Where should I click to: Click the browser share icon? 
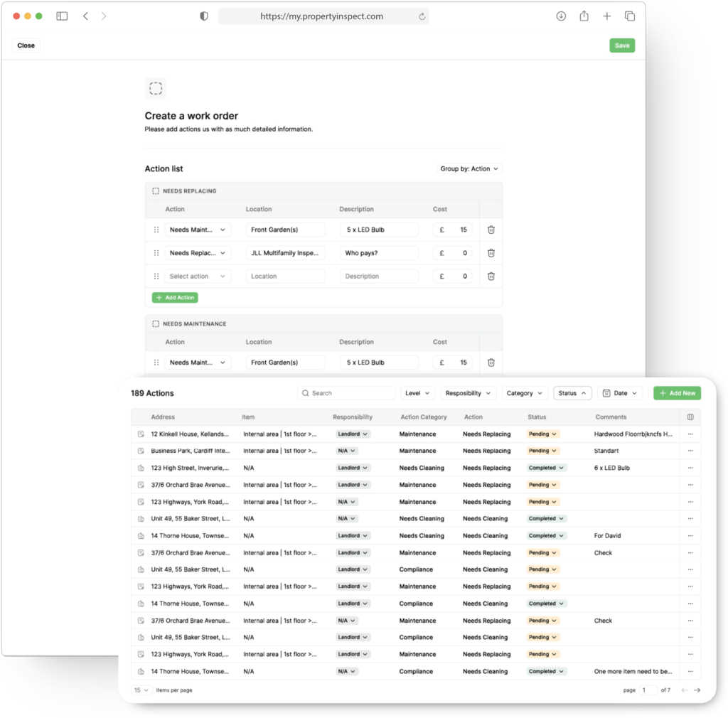(584, 16)
